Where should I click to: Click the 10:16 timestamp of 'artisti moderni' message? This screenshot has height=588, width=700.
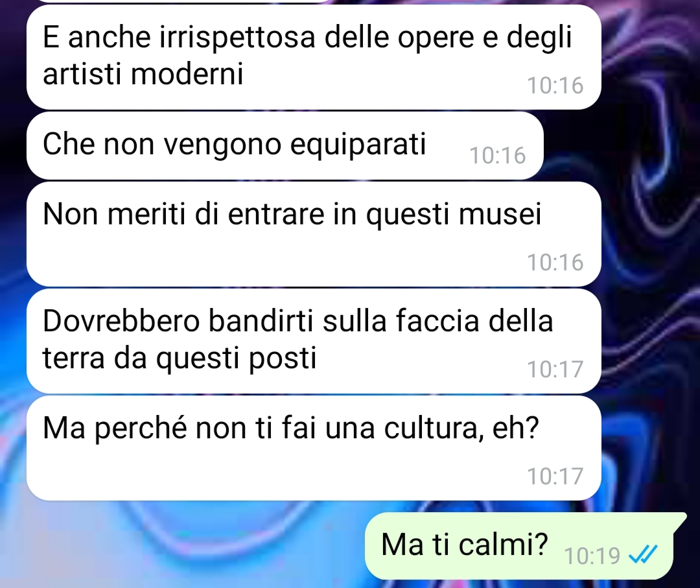(x=555, y=85)
